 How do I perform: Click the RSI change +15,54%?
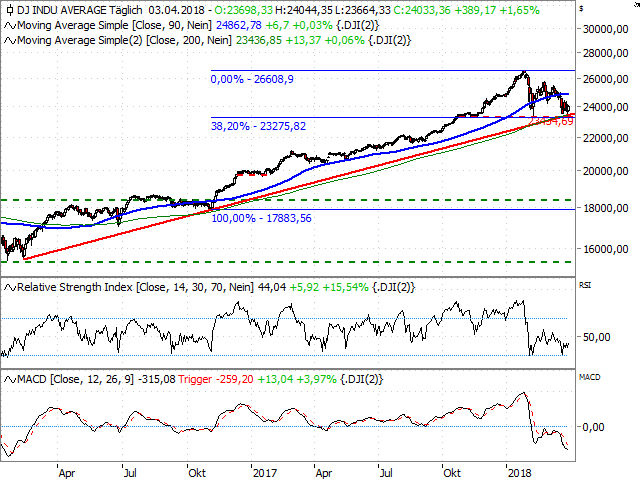click(345, 288)
